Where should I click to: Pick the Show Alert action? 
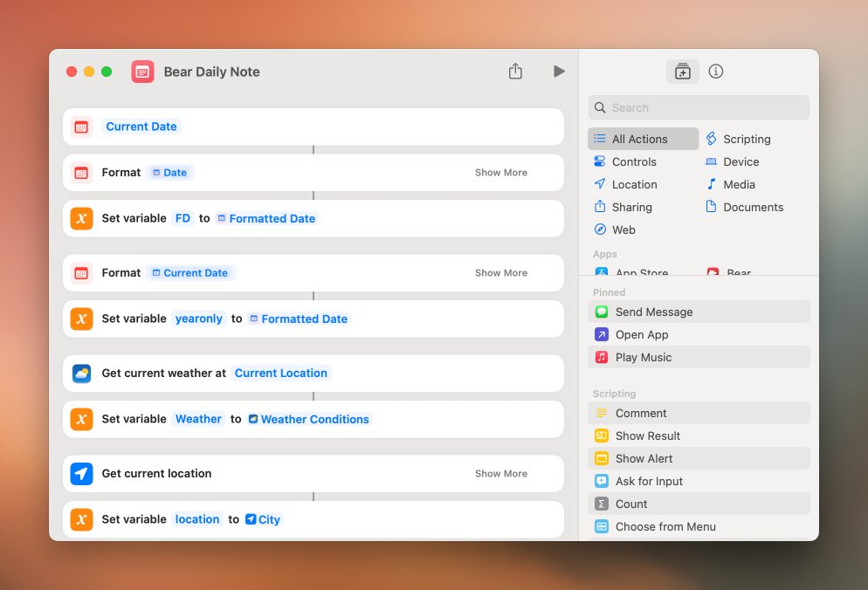[x=699, y=458]
